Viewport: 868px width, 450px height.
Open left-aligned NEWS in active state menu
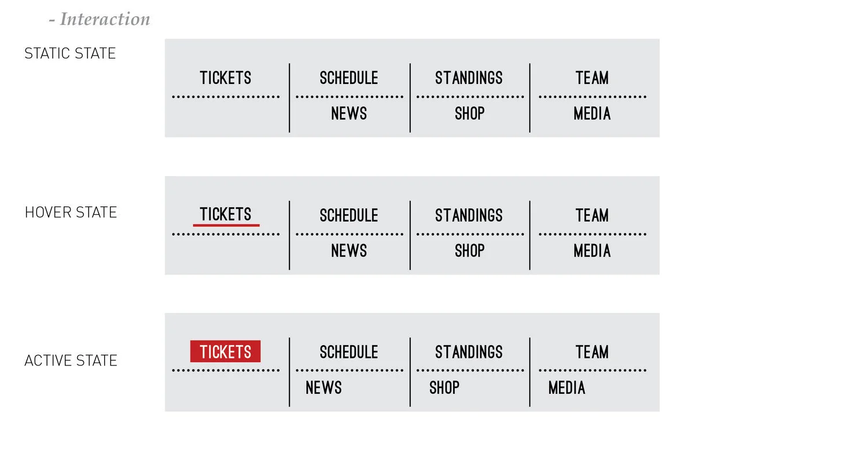[323, 387]
